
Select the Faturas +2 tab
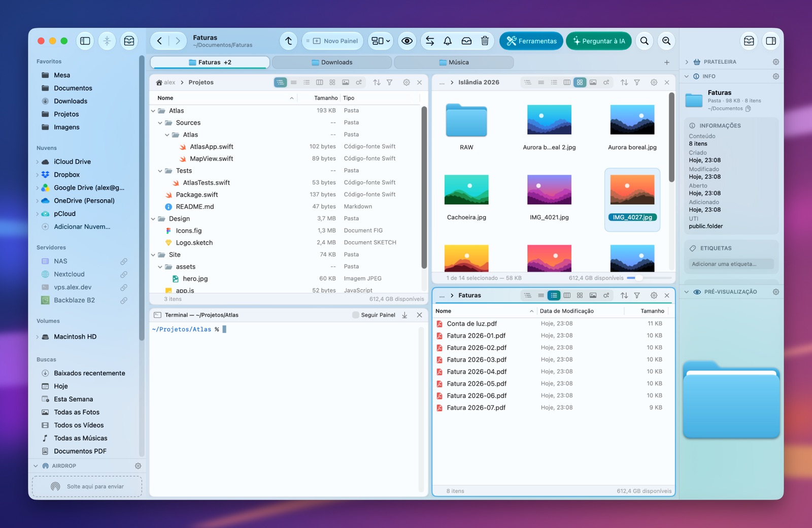coord(210,62)
